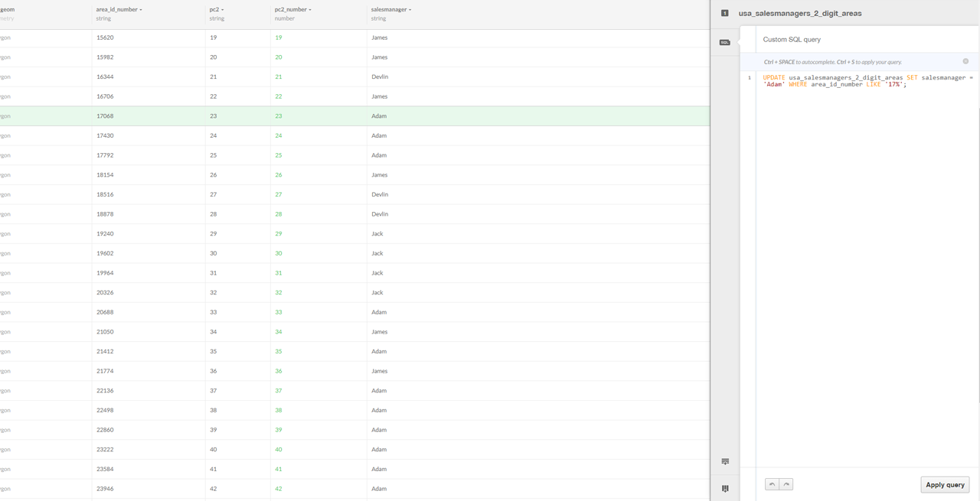The width and height of the screenshot is (980, 501).
Task: Select pc2_number cell 38
Action: pyautogui.click(x=279, y=410)
